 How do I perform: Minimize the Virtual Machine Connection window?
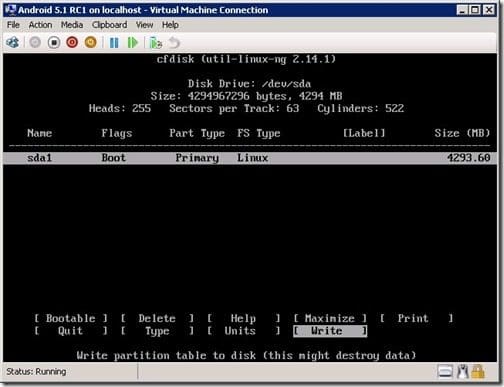[x=462, y=10]
